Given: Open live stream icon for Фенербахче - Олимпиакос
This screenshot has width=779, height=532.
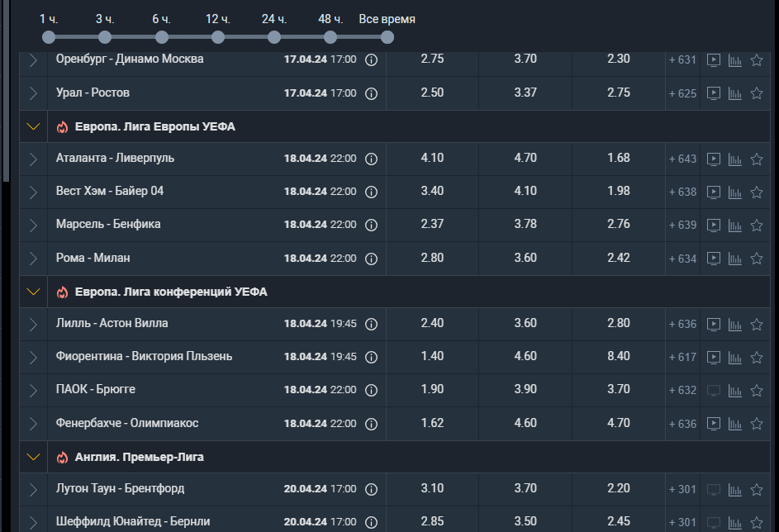Looking at the screenshot, I should click(714, 424).
